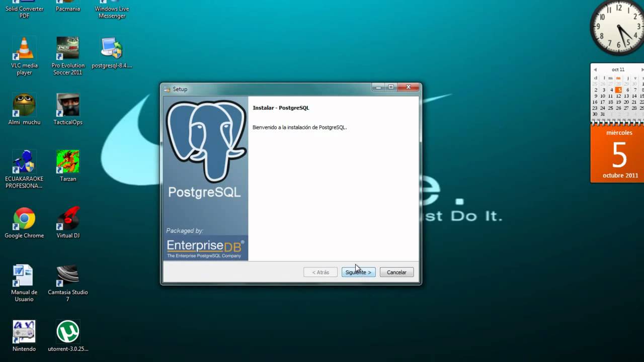Launch VLC media player from desktop
The height and width of the screenshot is (362, 644).
24,55
